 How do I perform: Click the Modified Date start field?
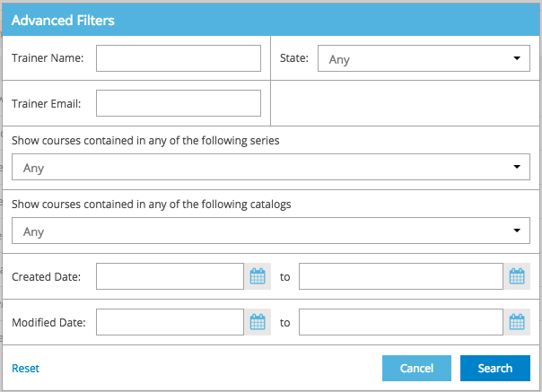tap(170, 322)
